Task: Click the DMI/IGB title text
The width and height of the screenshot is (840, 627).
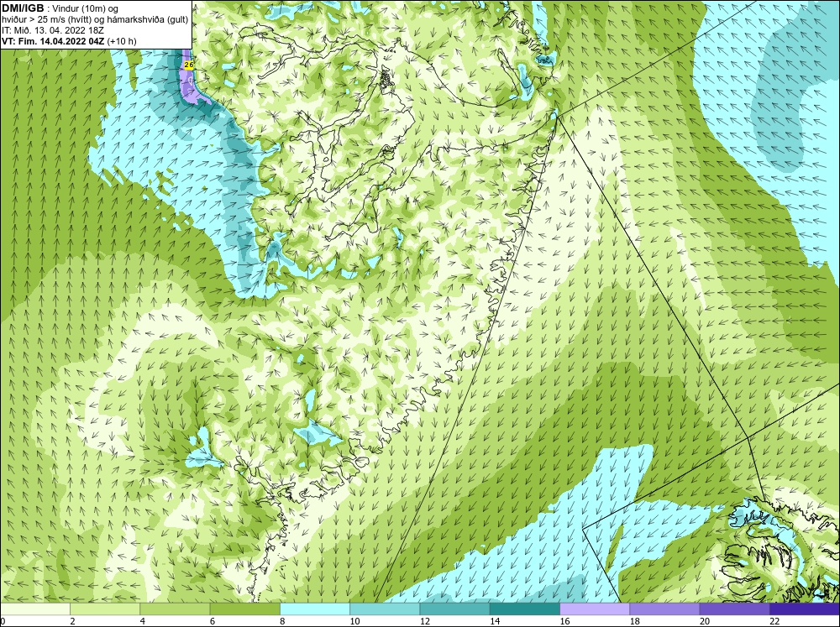Action: 23,8
